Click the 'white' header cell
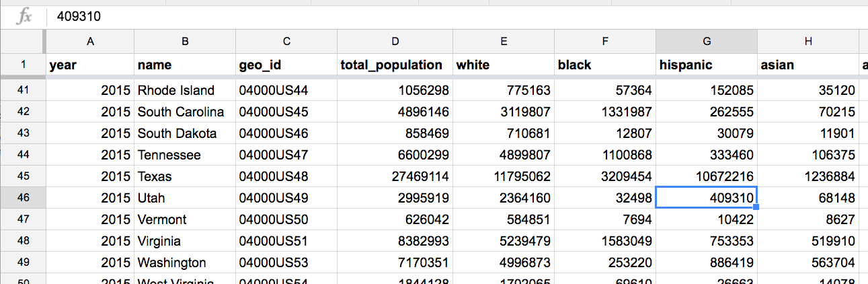 tap(504, 65)
